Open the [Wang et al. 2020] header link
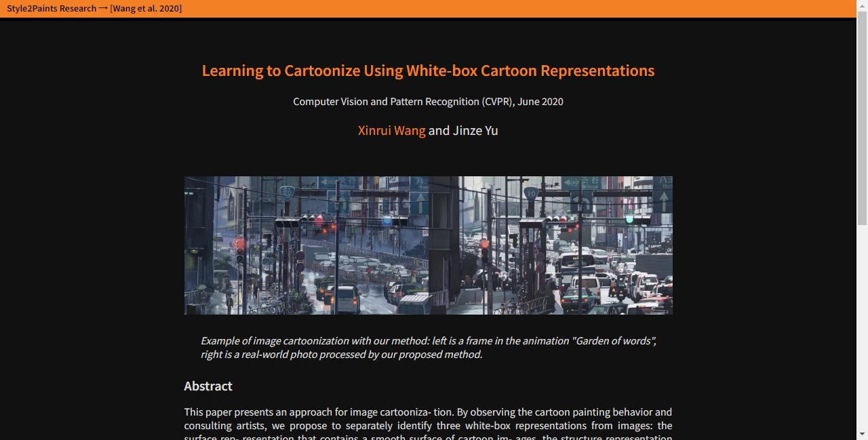Screen dimensions: 868x440 146,8
